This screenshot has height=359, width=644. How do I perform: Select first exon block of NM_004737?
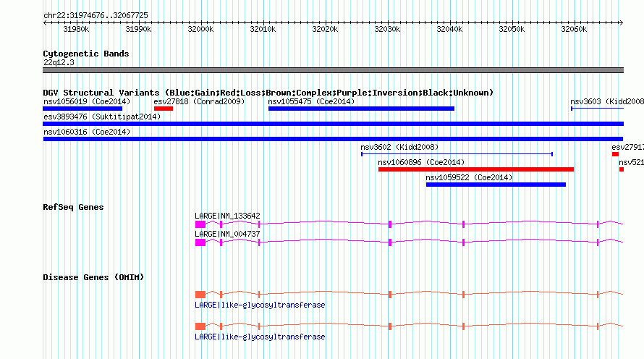[x=200, y=242]
